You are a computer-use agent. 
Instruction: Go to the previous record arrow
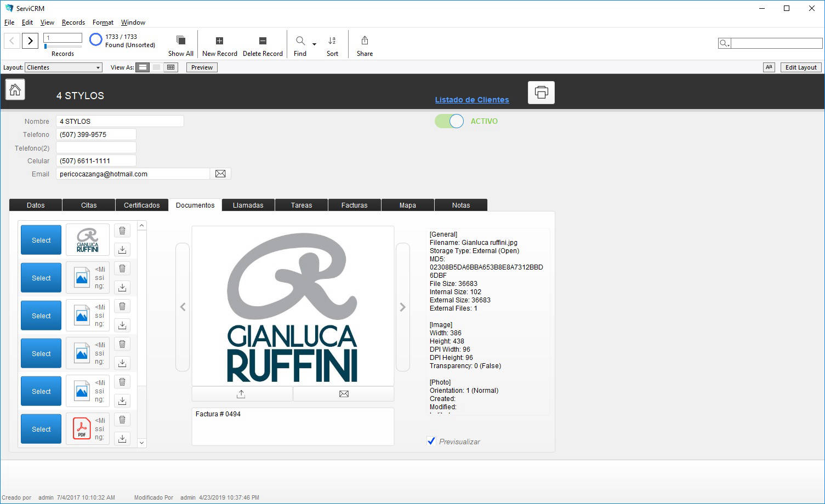(x=12, y=41)
